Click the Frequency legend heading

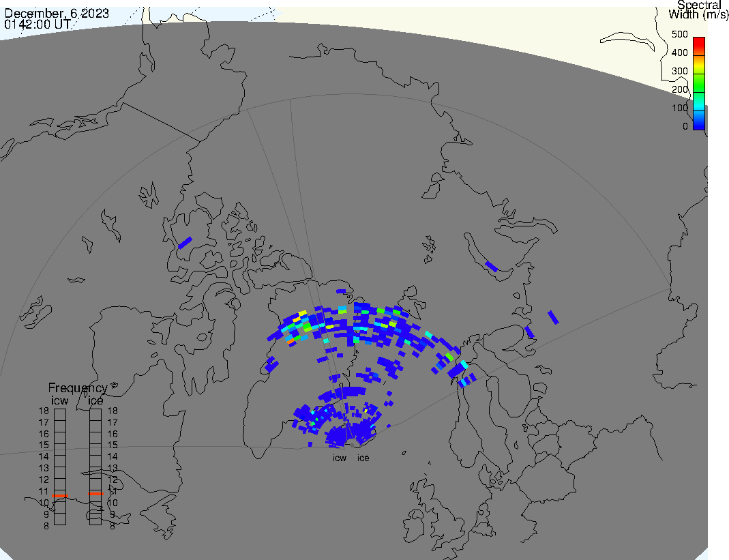click(x=77, y=388)
